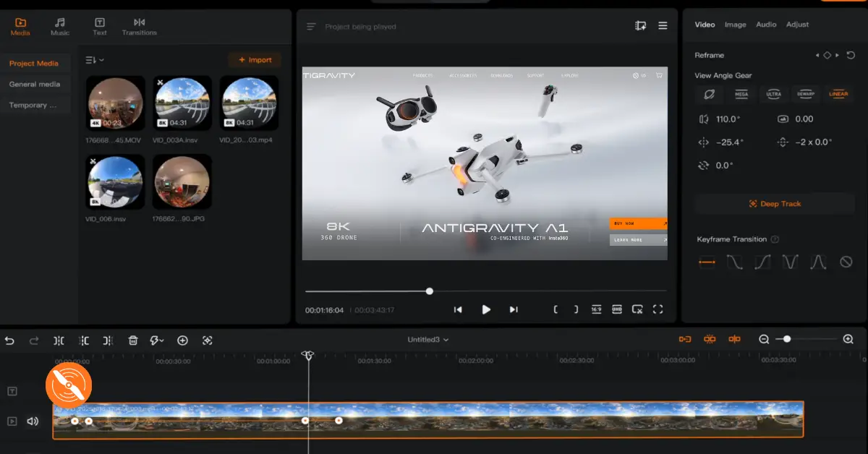Open the Untitled3 project dropdown
The height and width of the screenshot is (454, 868).
tap(428, 340)
